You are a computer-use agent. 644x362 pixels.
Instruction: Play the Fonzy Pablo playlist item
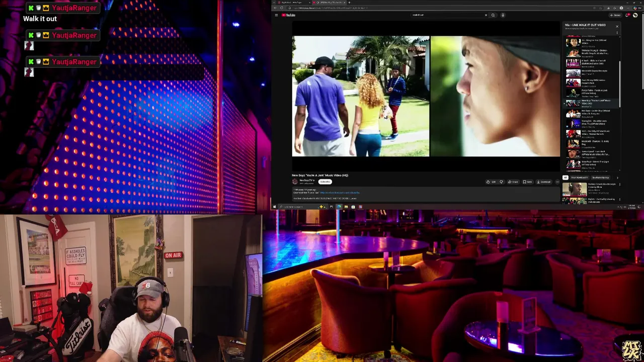[x=591, y=93]
